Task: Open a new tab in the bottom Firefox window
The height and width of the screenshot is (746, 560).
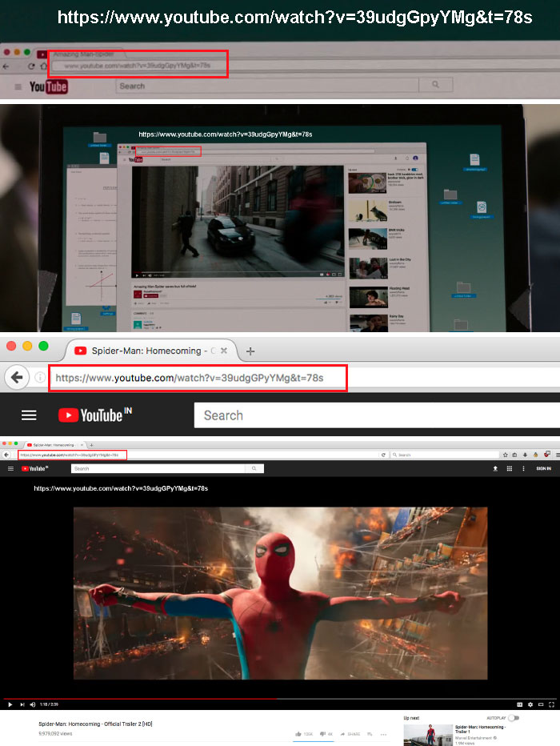Action: tap(91, 445)
